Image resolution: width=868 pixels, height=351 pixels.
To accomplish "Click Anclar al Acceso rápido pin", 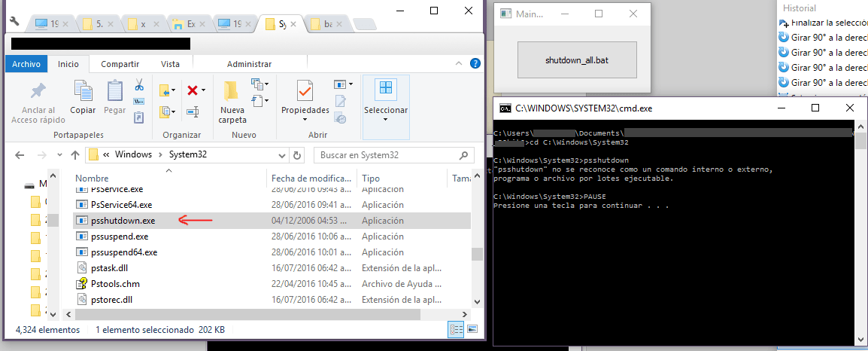I will point(38,91).
